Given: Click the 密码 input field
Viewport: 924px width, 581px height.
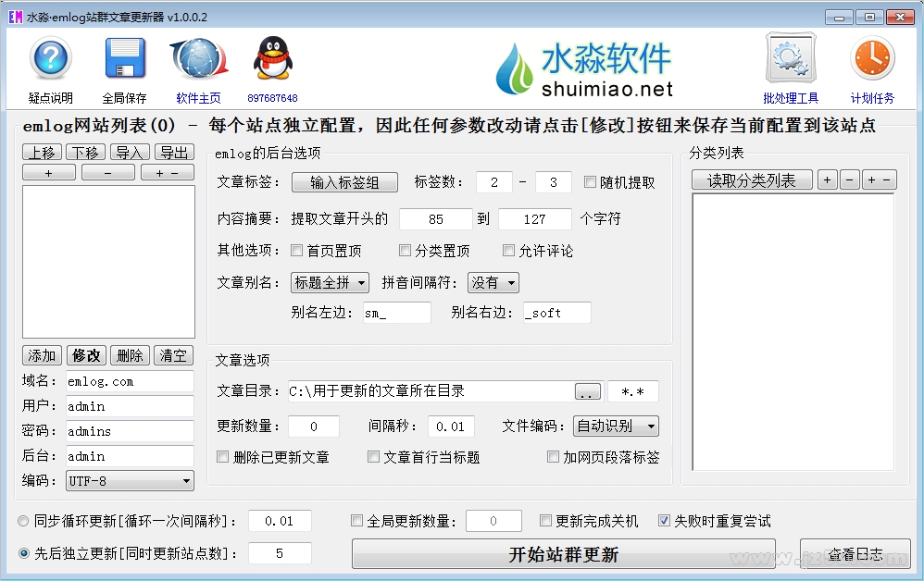Looking at the screenshot, I should pos(130,431).
